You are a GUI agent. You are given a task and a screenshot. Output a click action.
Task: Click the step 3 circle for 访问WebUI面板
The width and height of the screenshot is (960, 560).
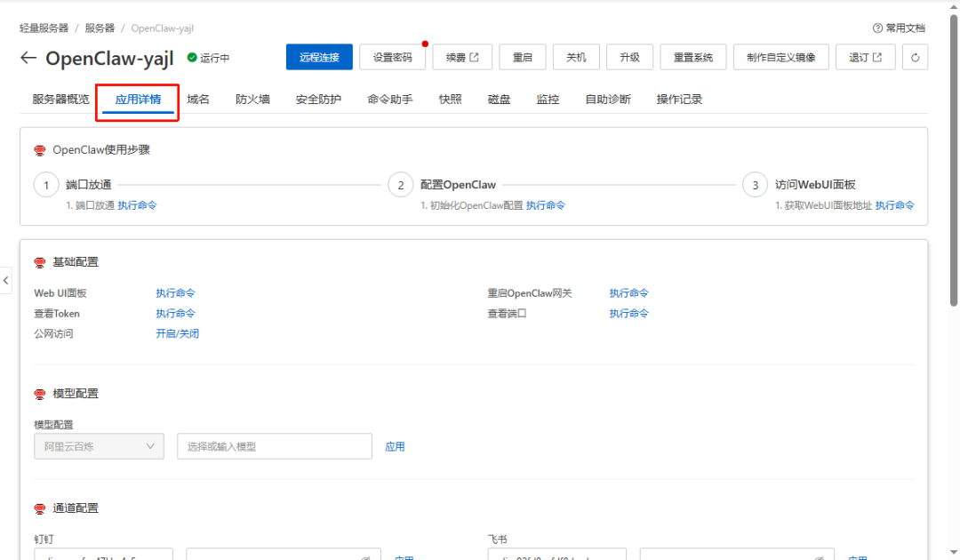click(755, 185)
